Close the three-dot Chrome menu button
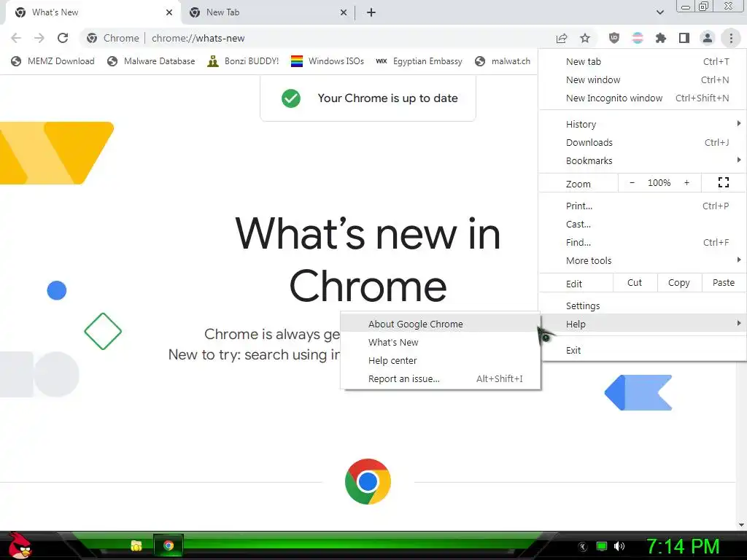Image resolution: width=747 pixels, height=560 pixels. tap(731, 38)
